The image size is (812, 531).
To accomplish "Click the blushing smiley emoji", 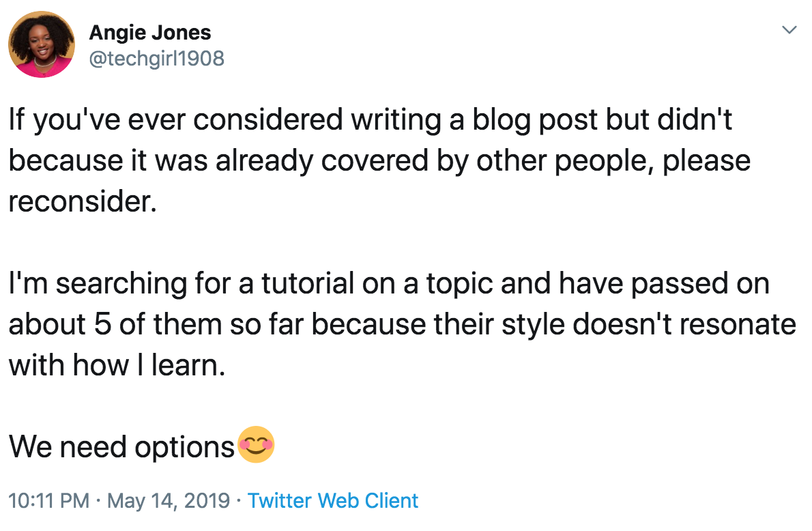I will [256, 444].
